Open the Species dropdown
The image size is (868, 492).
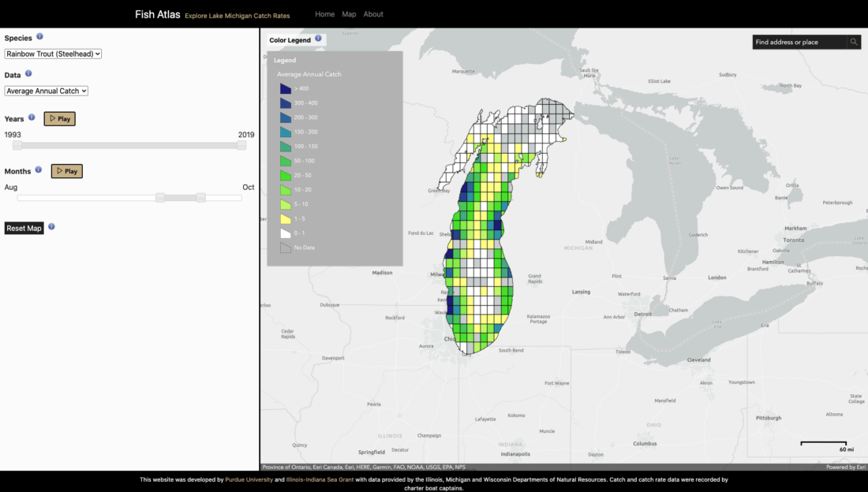click(53, 54)
